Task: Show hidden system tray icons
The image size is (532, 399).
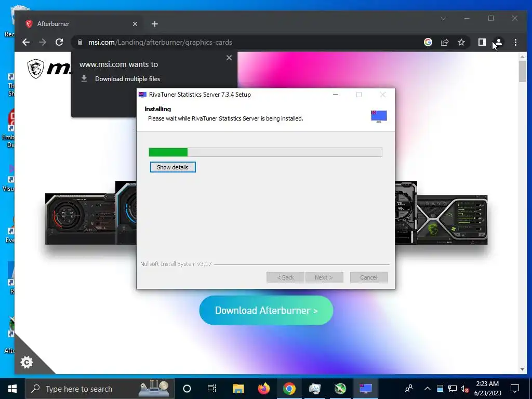Action: 428,389
